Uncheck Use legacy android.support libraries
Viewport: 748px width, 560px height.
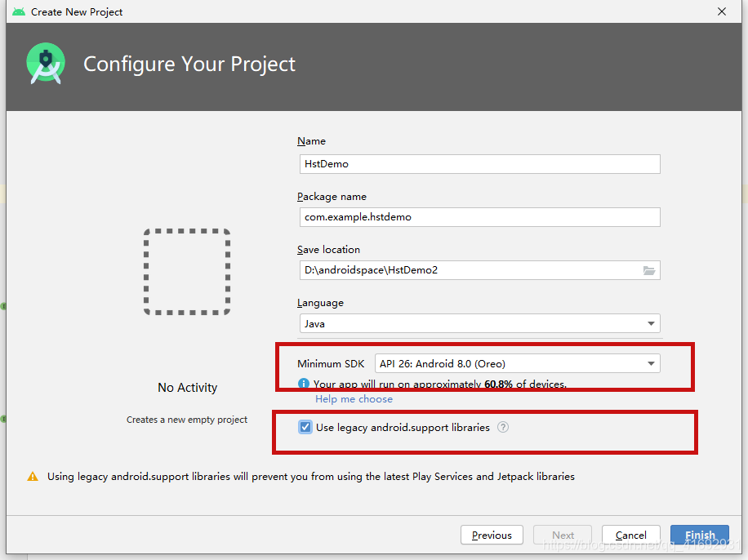click(305, 427)
